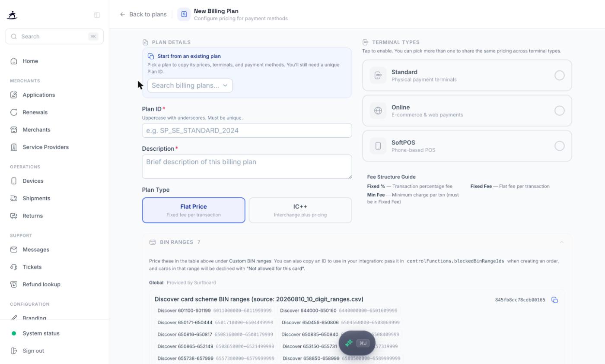Click the Discover 650865-652149 range chip
605x364 pixels.
click(216, 347)
